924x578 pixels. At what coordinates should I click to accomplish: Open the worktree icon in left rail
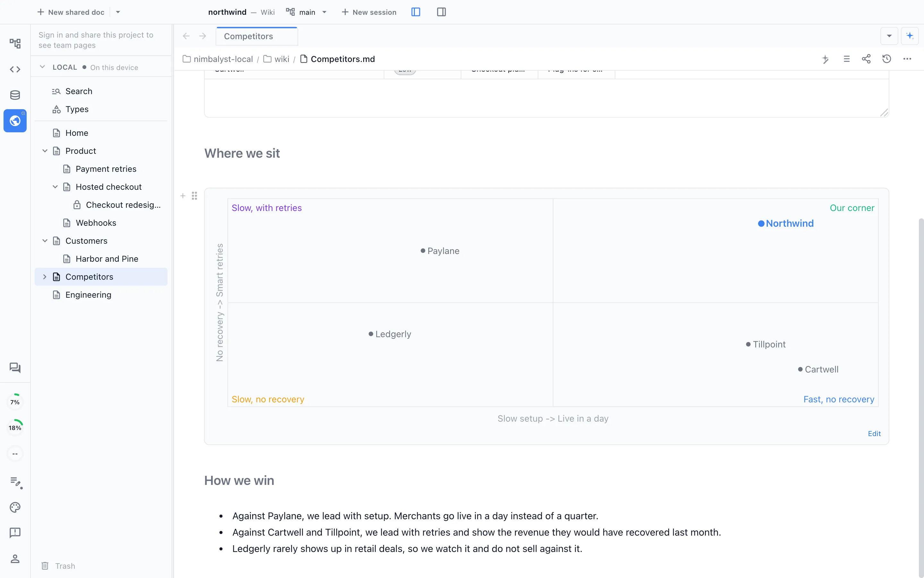pyautogui.click(x=15, y=43)
